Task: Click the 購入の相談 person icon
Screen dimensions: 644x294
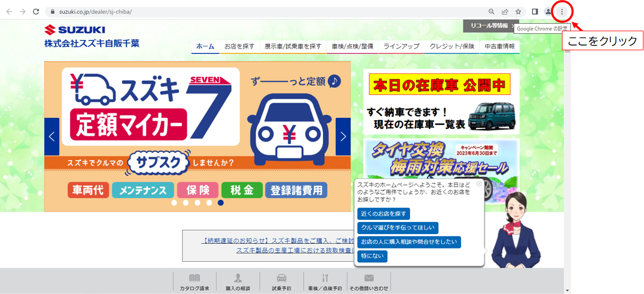Action: click(238, 278)
